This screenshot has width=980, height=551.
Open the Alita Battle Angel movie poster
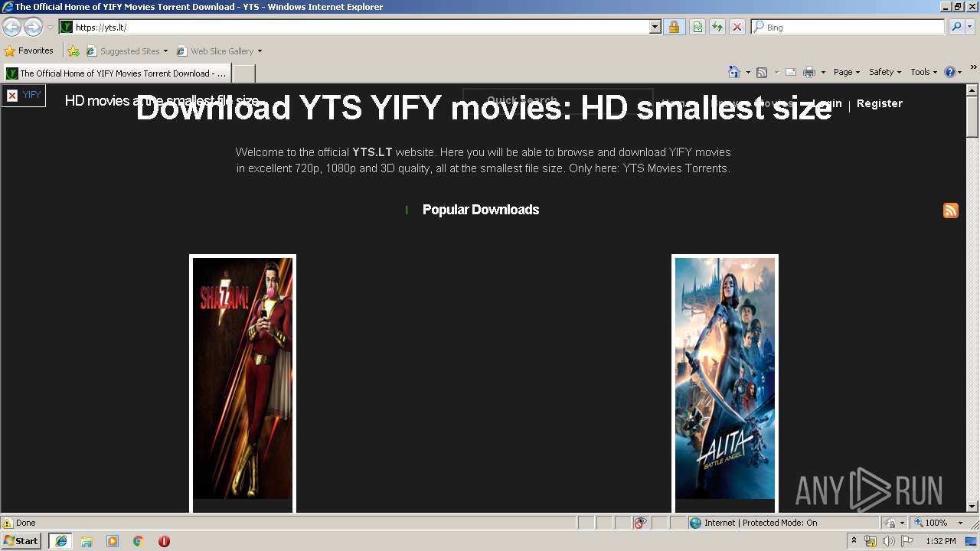(725, 378)
